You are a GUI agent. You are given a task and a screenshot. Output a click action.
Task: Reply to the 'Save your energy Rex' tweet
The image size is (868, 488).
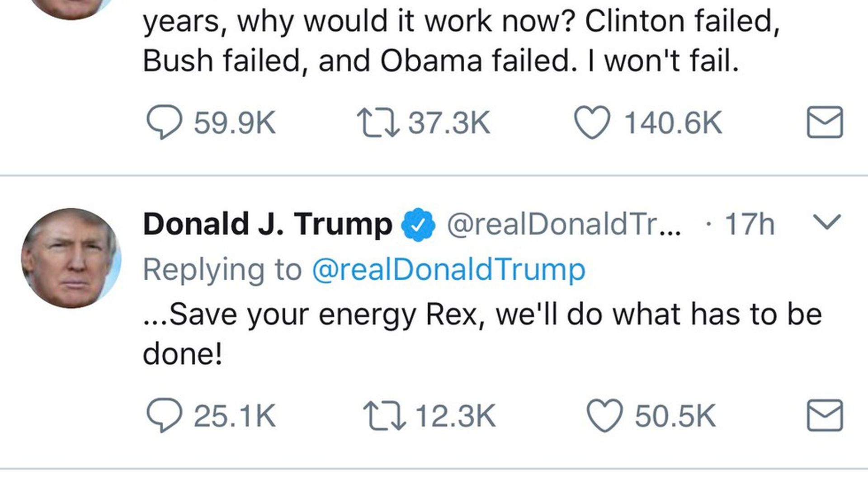164,416
